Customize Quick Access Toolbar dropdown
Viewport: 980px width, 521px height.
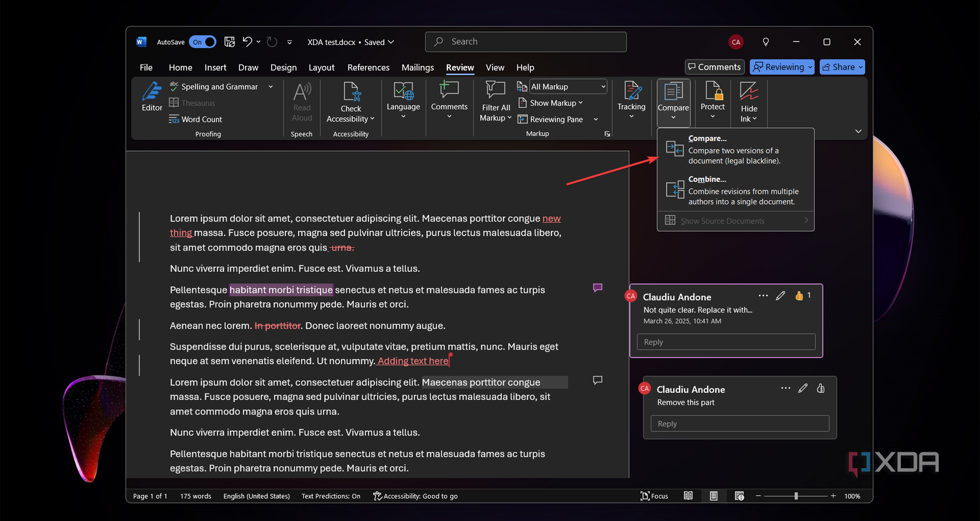point(289,42)
